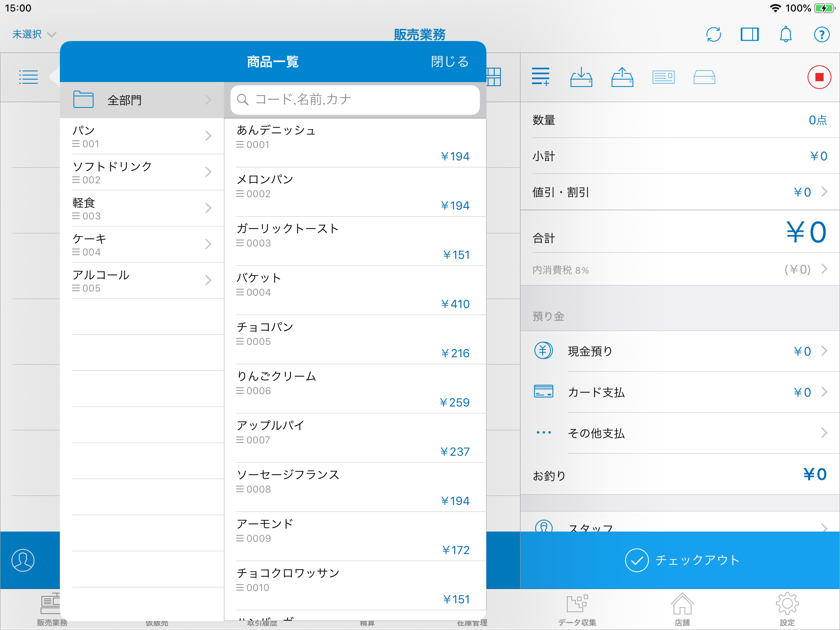Viewport: 840px width, 630px height.
Task: Tap the ¥259 price of りんごクリーム
Action: [454, 402]
